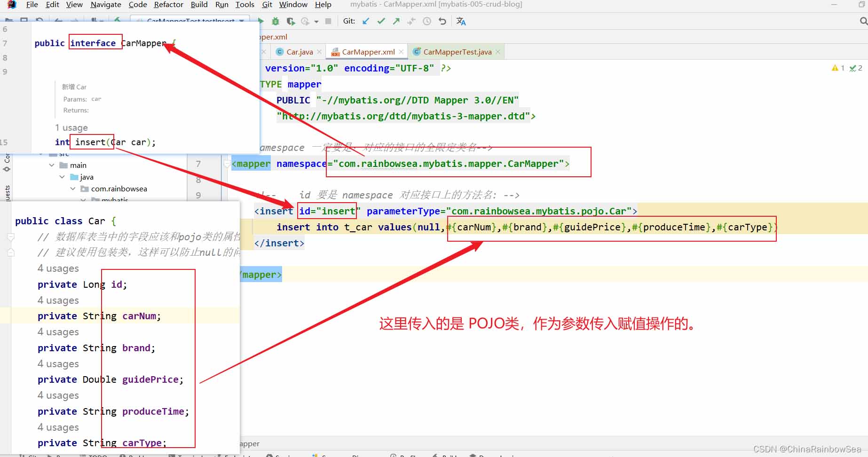Open the Navigate menu
This screenshot has width=868, height=457.
click(106, 5)
